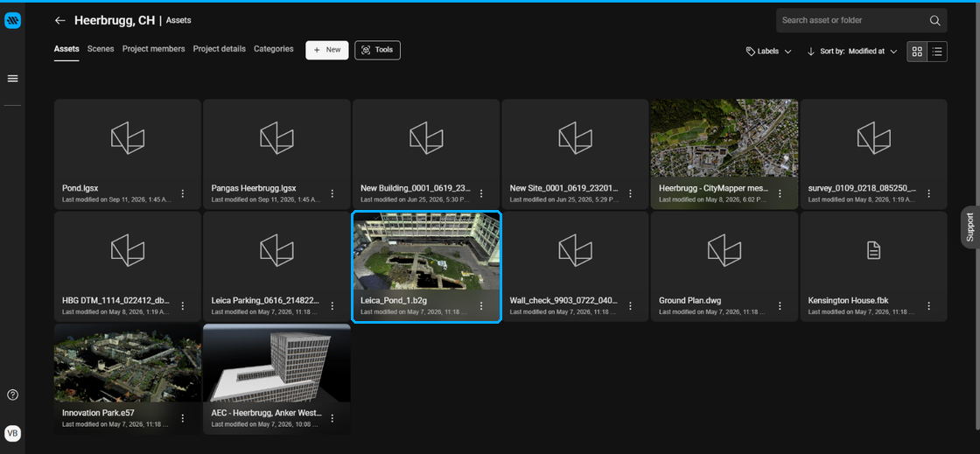This screenshot has width=980, height=454.
Task: Click the New asset button
Action: (327, 50)
